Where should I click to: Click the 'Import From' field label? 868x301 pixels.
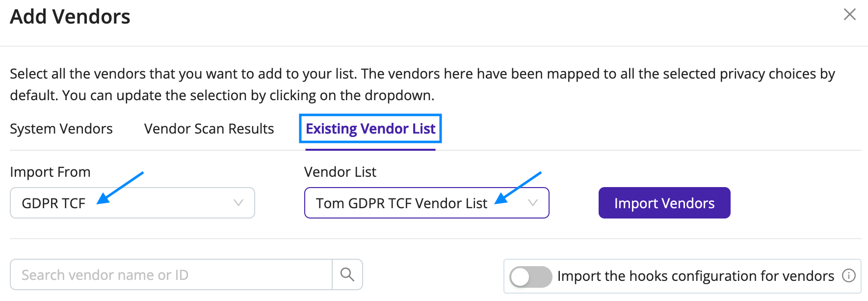point(50,172)
